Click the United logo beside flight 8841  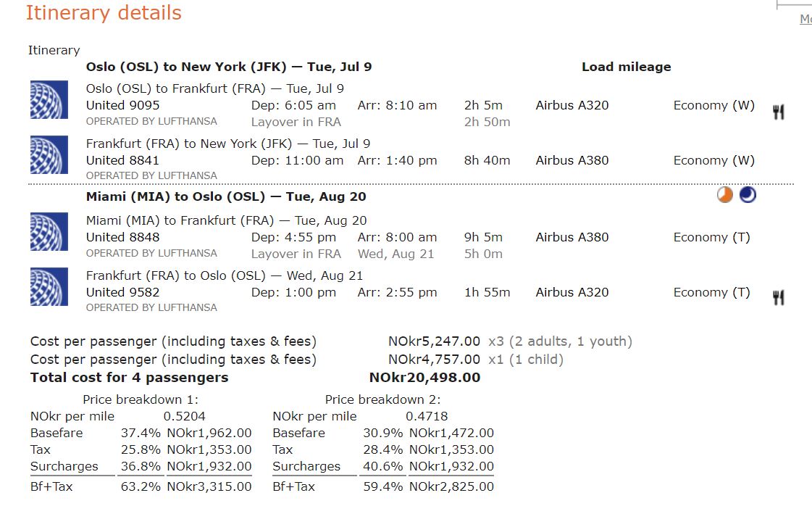49,154
